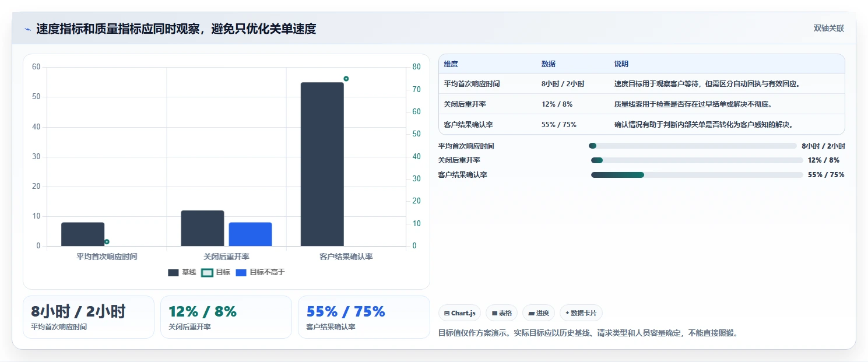The image size is (868, 362).
Task: Click the footer note starting 目标值仅作方案演示
Action: pos(588,333)
